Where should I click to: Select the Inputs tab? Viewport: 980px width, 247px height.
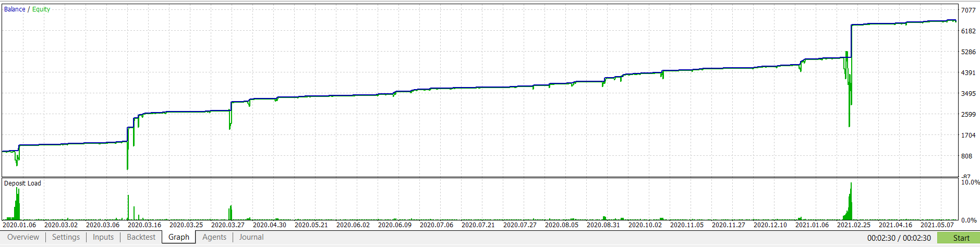click(x=103, y=237)
